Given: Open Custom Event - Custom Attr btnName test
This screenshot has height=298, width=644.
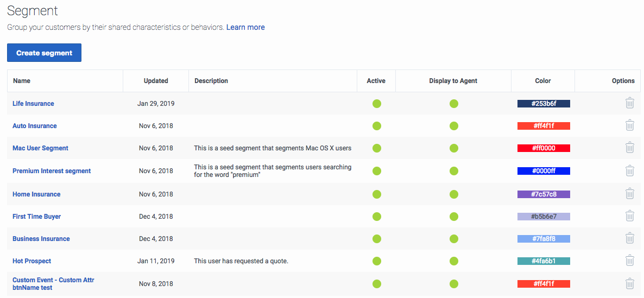Looking at the screenshot, I should 53,284.
